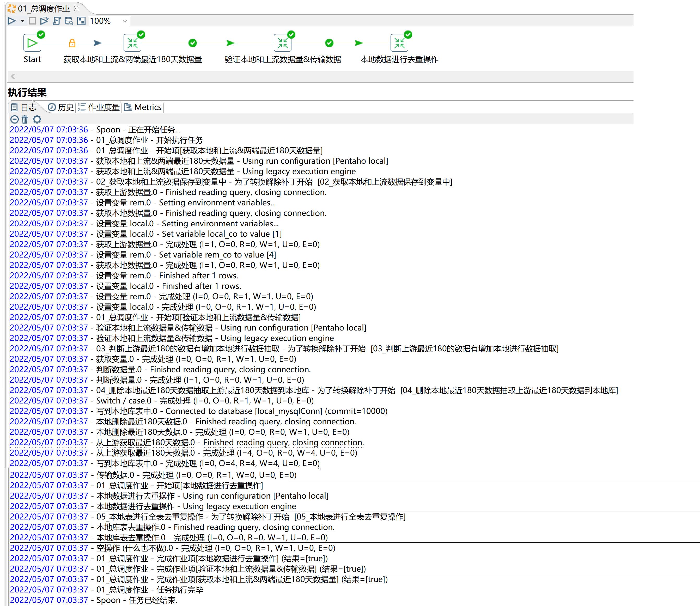Click log line '判断数据量.0 - 完成处理'
Screen dimensions: 700x606
[x=157, y=380]
